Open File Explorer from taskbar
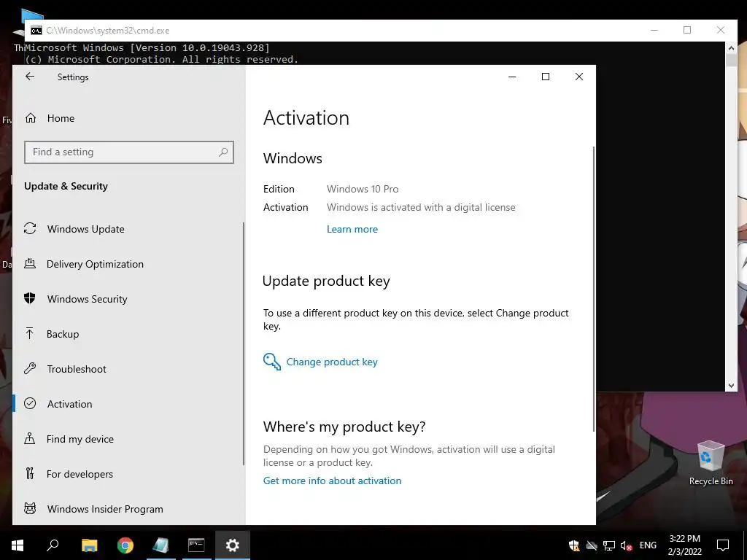Viewport: 747px width, 560px height. 89,545
